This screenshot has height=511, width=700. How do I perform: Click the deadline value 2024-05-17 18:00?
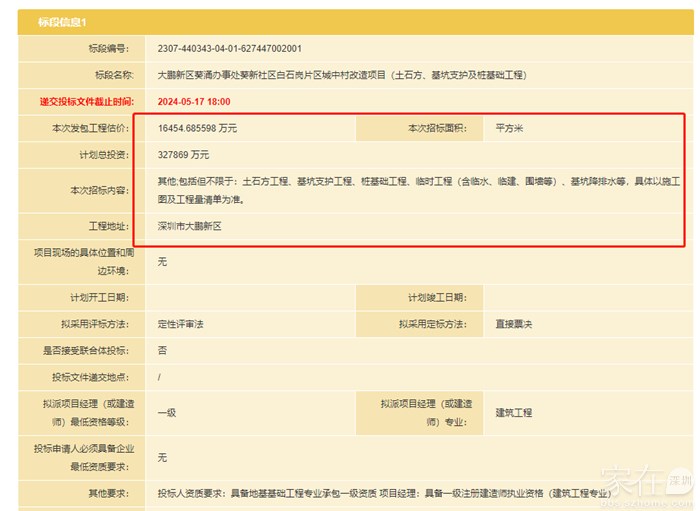[194, 101]
